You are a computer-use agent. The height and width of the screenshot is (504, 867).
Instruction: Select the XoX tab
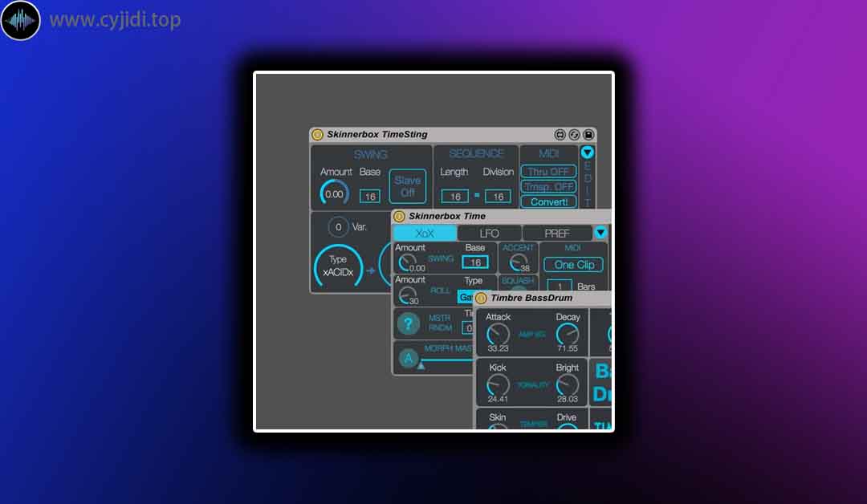(x=425, y=234)
